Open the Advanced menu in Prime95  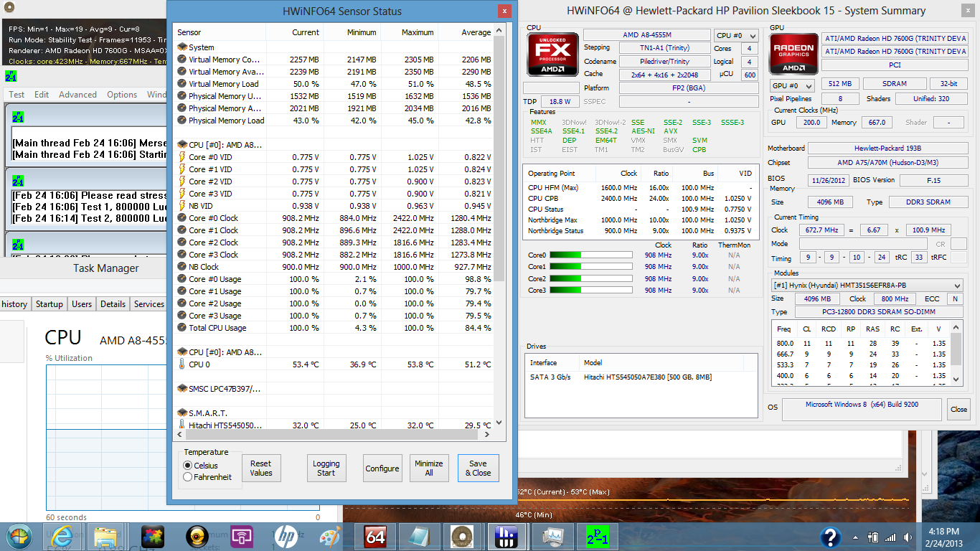77,95
